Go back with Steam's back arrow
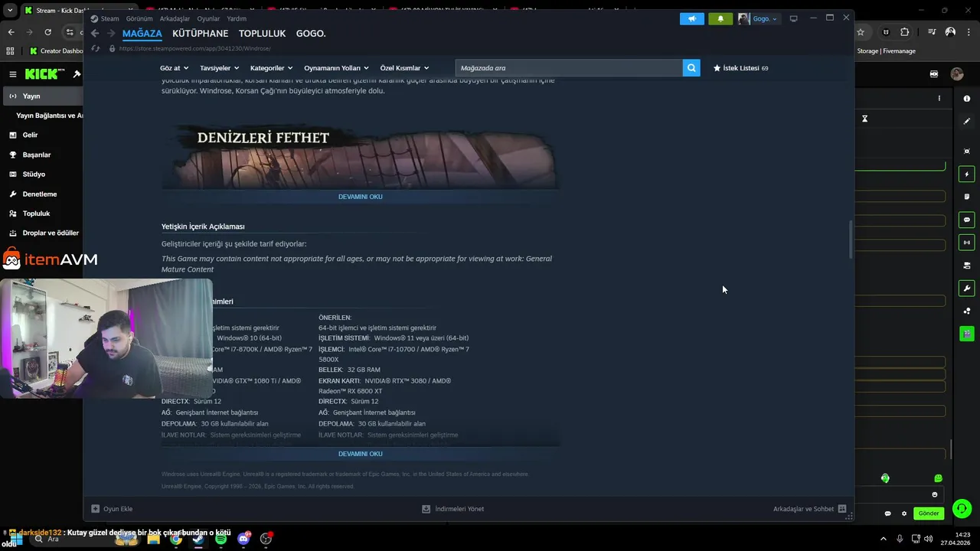980x551 pixels. pyautogui.click(x=95, y=34)
